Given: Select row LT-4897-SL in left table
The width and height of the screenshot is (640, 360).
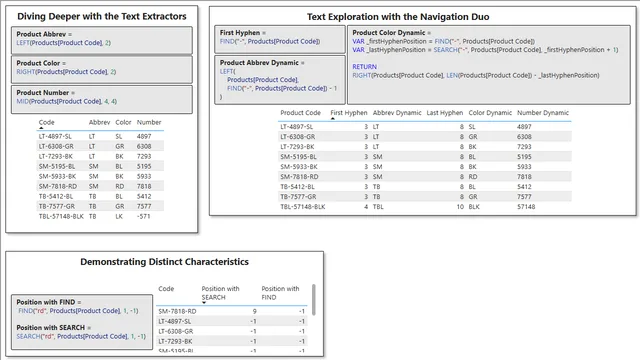Looking at the screenshot, I should coord(100,136).
